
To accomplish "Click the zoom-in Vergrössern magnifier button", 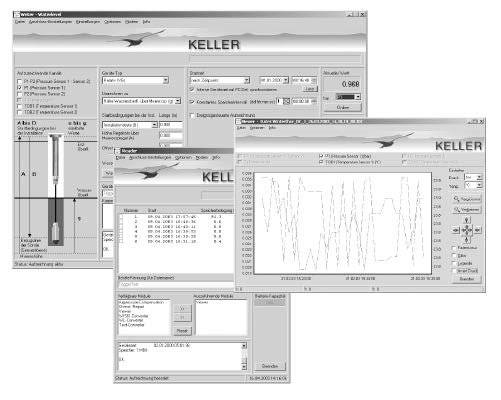I will 467,199.
